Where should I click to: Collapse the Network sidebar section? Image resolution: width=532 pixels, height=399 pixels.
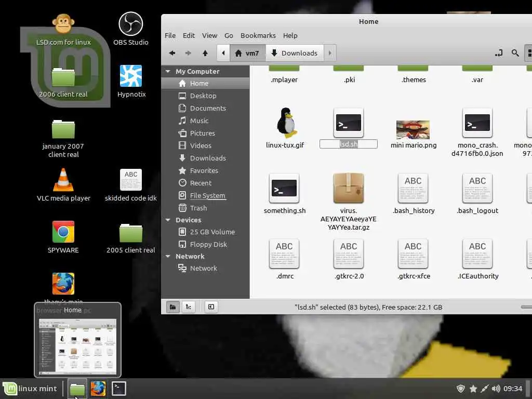tap(168, 257)
